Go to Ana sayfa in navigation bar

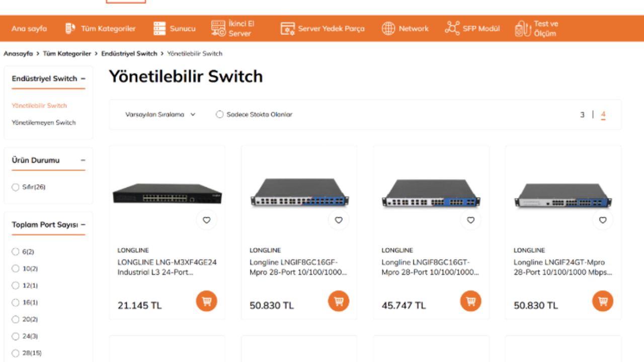pyautogui.click(x=29, y=29)
